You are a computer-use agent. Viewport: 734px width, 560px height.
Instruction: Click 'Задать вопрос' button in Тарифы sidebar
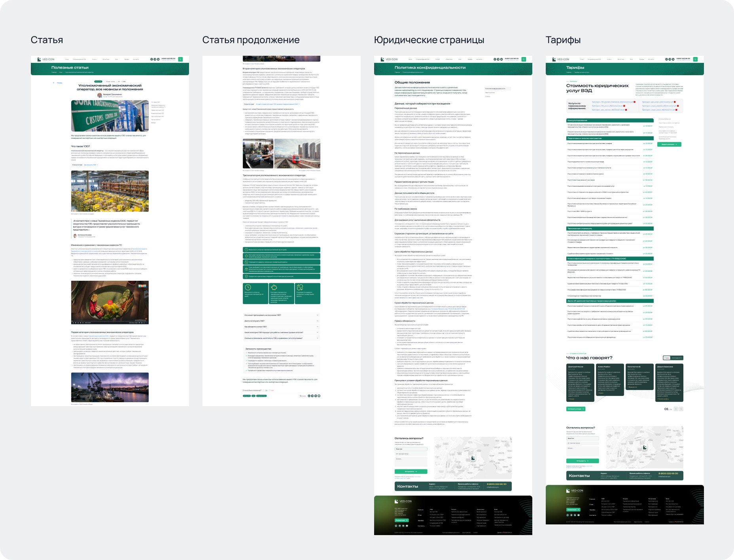pos(669,144)
